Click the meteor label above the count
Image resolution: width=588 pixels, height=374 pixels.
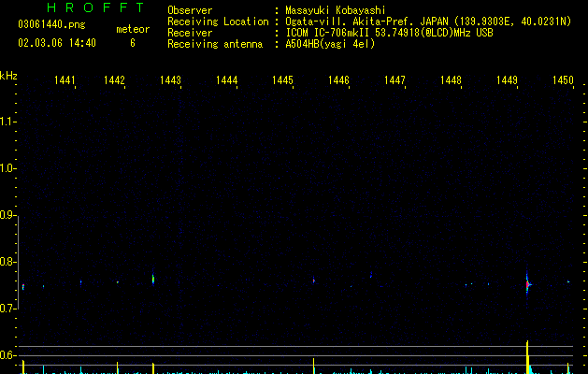(x=133, y=29)
